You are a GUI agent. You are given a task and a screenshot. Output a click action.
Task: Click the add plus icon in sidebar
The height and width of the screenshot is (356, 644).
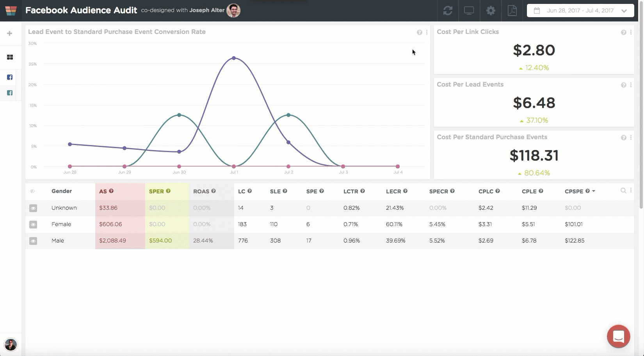click(10, 34)
